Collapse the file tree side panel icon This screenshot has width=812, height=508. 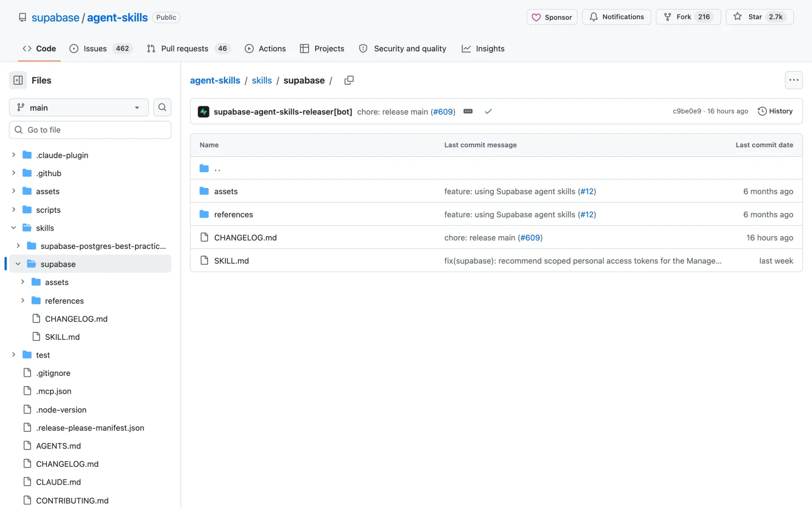click(x=18, y=80)
